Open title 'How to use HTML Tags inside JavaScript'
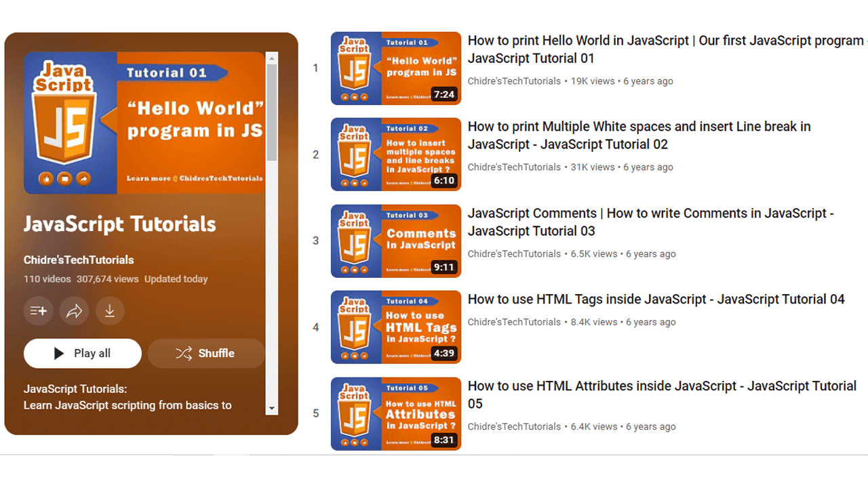This screenshot has width=868, height=488. (x=656, y=300)
